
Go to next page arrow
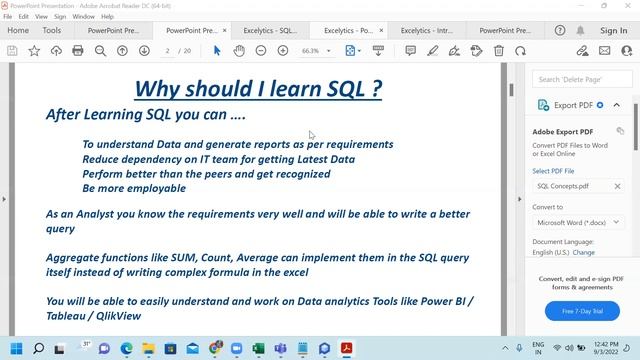click(144, 51)
